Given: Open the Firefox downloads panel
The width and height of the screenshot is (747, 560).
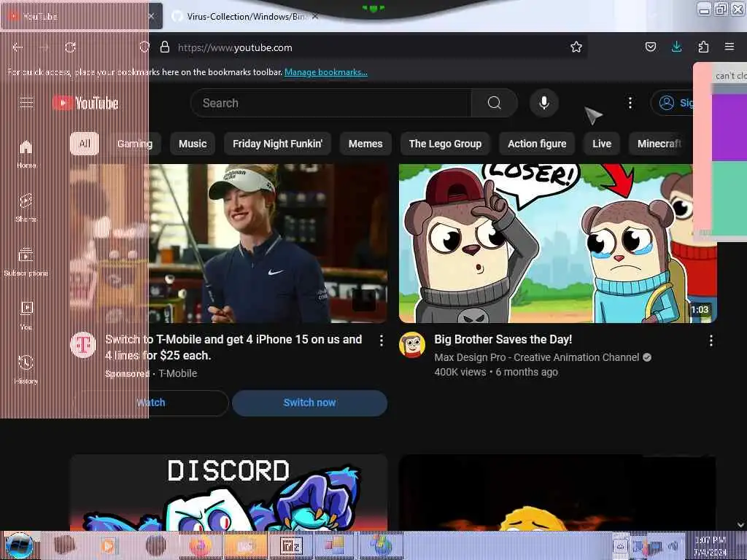Looking at the screenshot, I should pyautogui.click(x=676, y=47).
